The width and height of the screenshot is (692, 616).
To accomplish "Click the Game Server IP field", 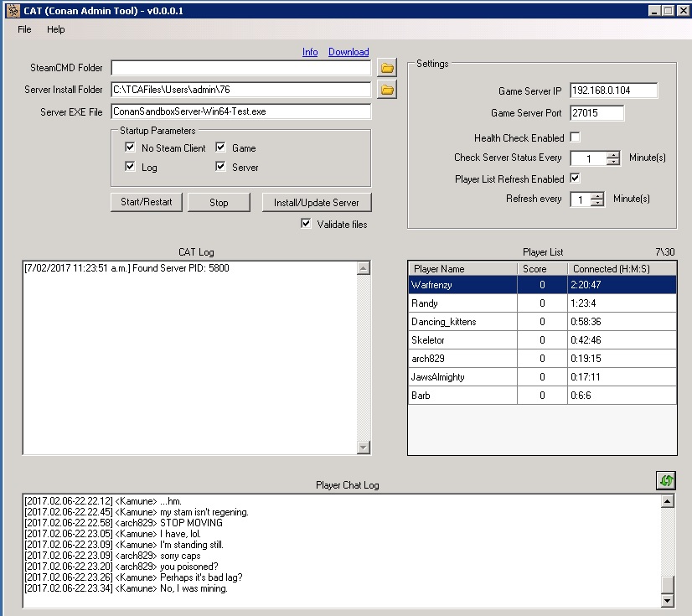I will tap(613, 91).
